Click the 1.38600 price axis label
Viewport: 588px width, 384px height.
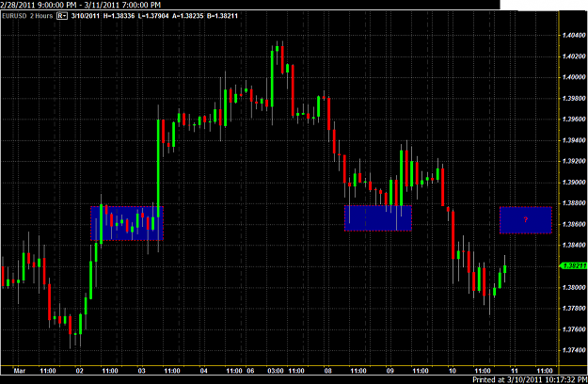coord(574,224)
